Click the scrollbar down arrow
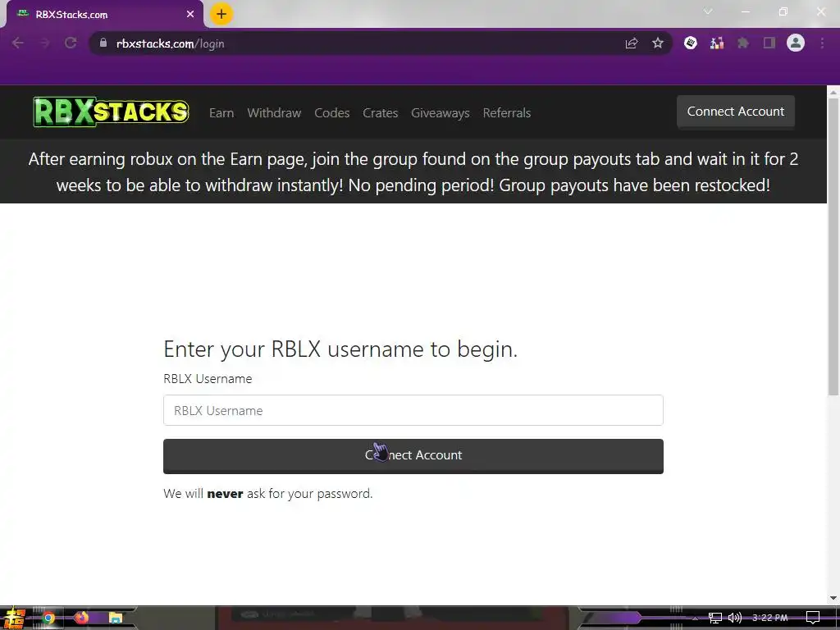 coord(833,598)
